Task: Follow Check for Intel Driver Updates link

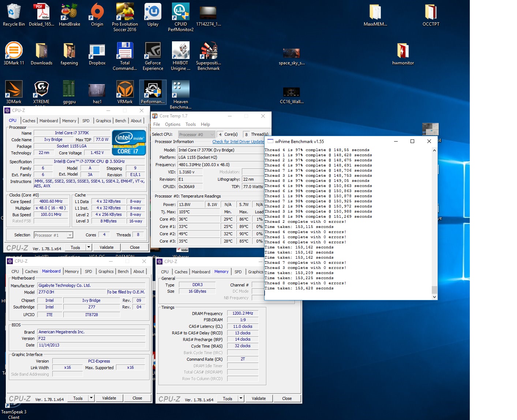Action: 238,142
